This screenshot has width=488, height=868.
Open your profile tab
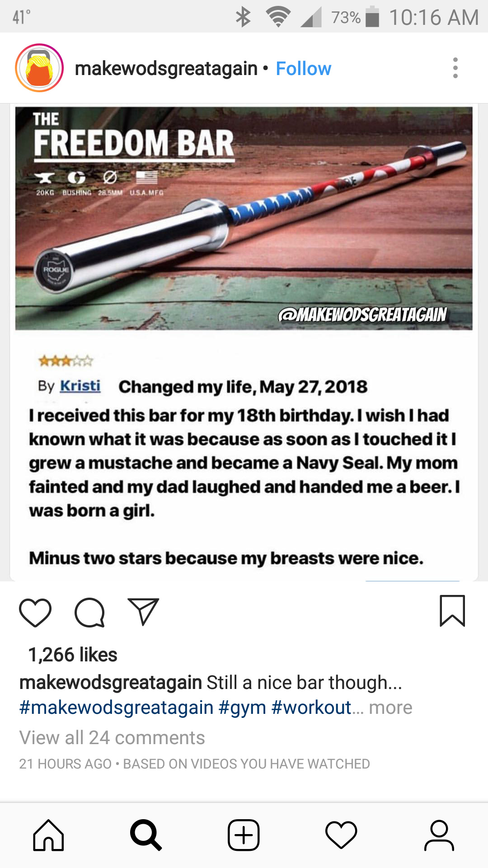tap(439, 835)
